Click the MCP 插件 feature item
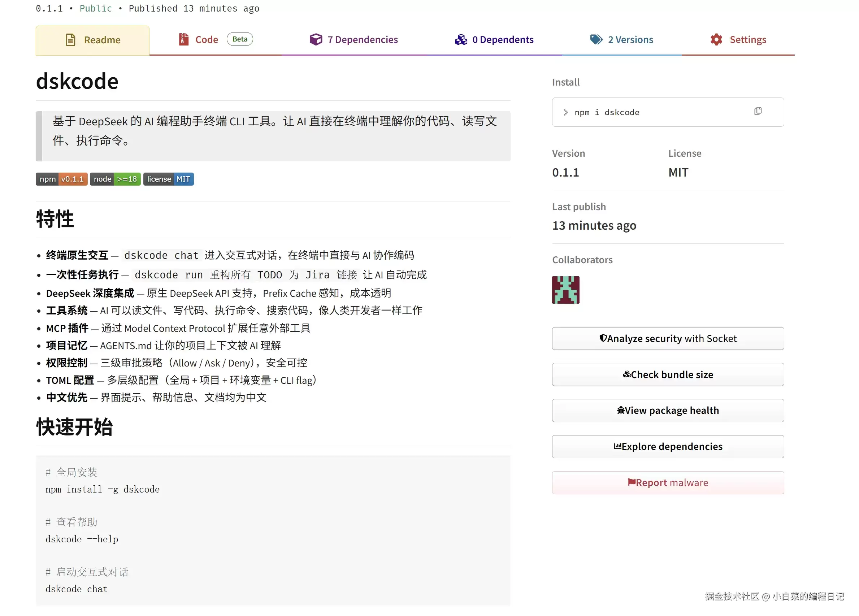This screenshot has width=859, height=616. [178, 328]
